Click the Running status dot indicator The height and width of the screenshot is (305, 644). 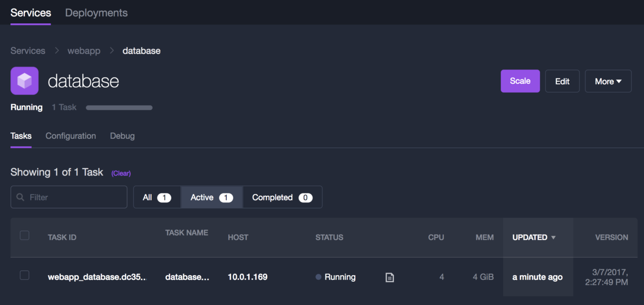319,277
